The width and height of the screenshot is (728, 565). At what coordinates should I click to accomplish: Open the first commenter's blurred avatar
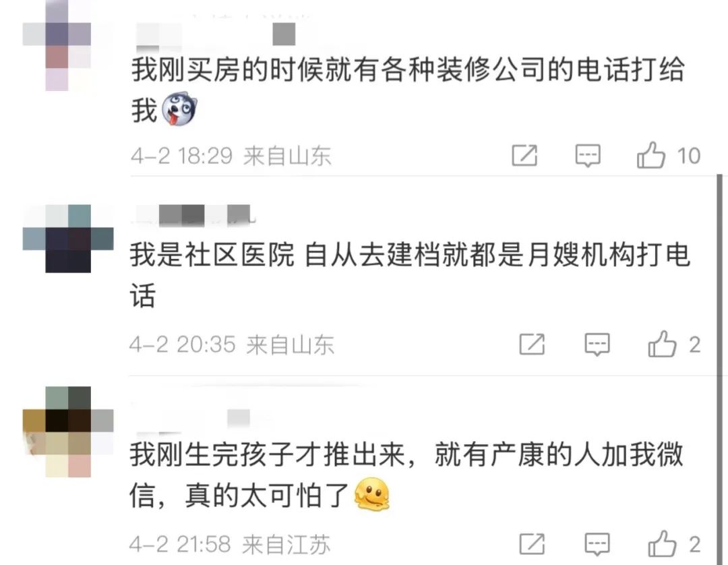[57, 45]
